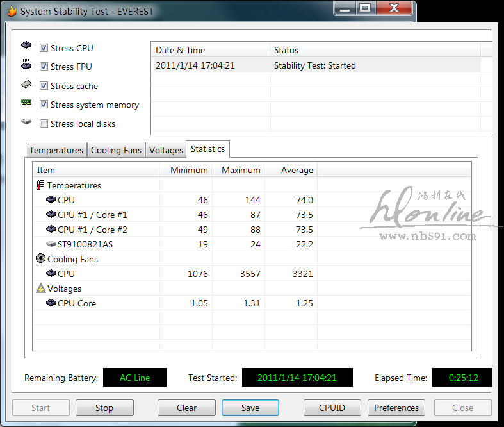
Task: Select the Stability Test: Started log entry
Action: 315,65
